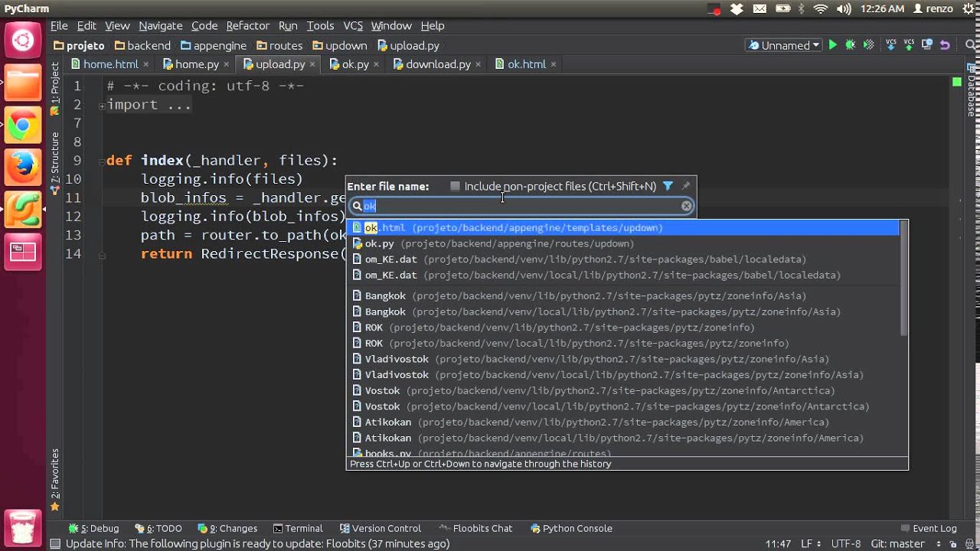Screen dimensions: 980x551
Task: Toggle tool window quick access button in status bar
Action: (54, 544)
